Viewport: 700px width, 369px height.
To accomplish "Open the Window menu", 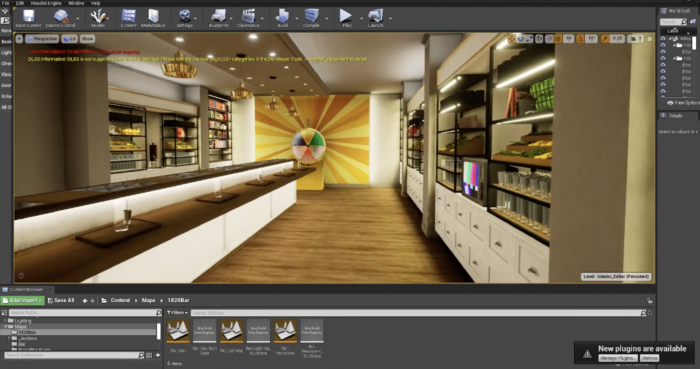I will tap(76, 3).
